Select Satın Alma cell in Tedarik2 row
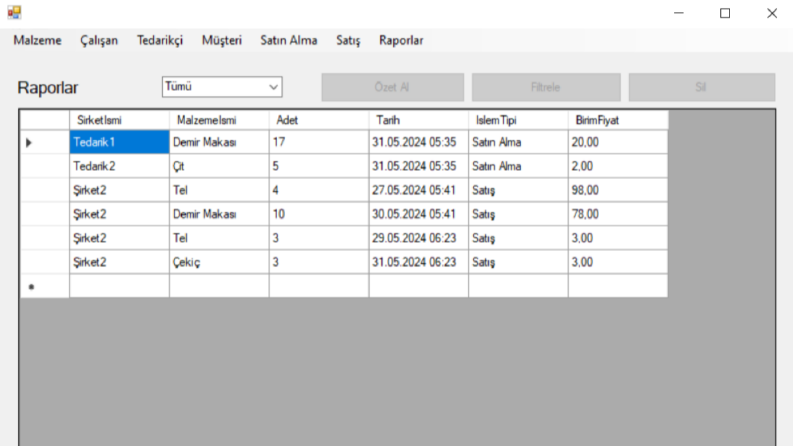793x446 pixels. (518, 166)
